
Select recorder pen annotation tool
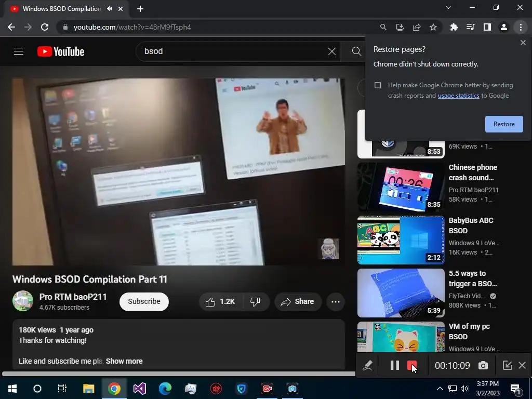pyautogui.click(x=367, y=365)
